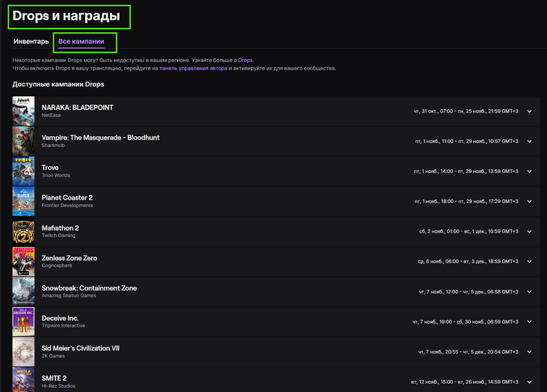This screenshot has height=392, width=547.
Task: Click the Zenless Zone Zero cover image
Action: coord(23,261)
